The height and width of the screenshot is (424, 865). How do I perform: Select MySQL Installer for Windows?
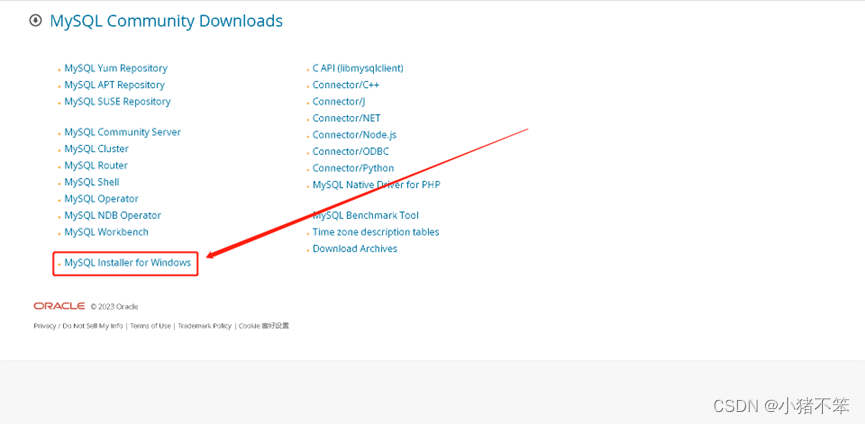127,263
